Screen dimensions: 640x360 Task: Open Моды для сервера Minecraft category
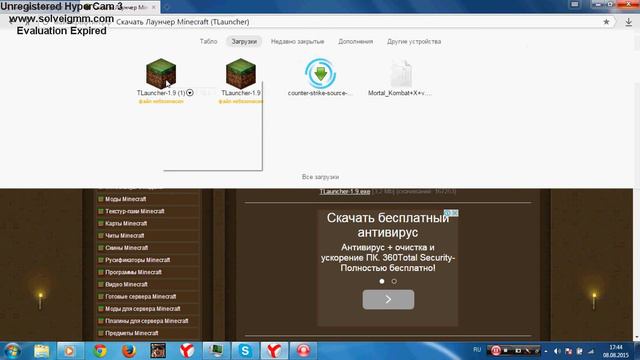click(x=143, y=309)
